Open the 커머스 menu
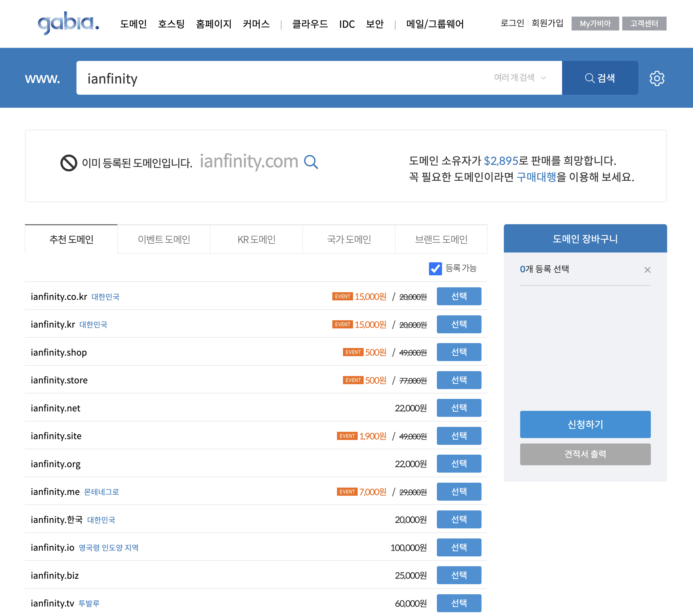This screenshot has height=616, width=693. pos(256,24)
